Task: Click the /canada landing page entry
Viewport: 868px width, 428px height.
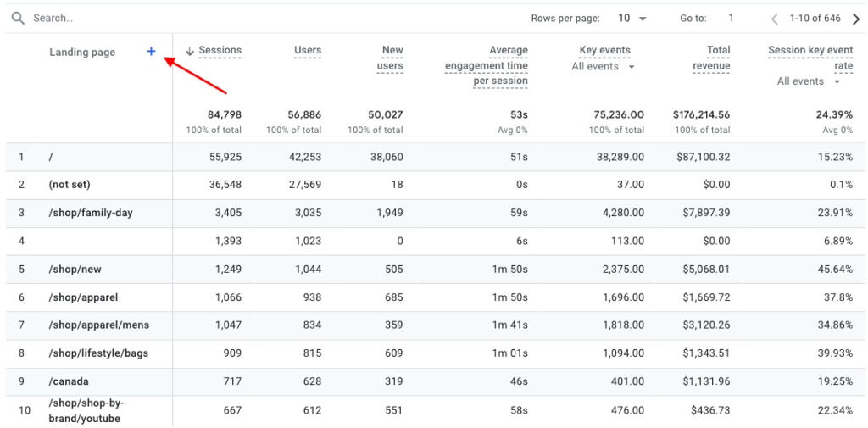Action: click(69, 381)
